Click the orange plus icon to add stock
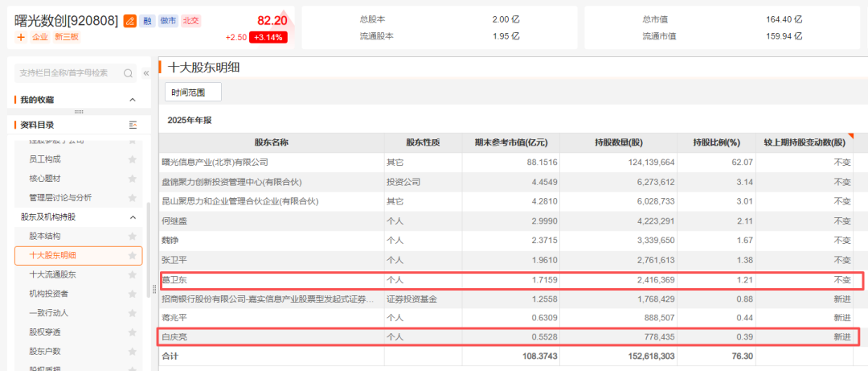The image size is (868, 371). tap(21, 37)
